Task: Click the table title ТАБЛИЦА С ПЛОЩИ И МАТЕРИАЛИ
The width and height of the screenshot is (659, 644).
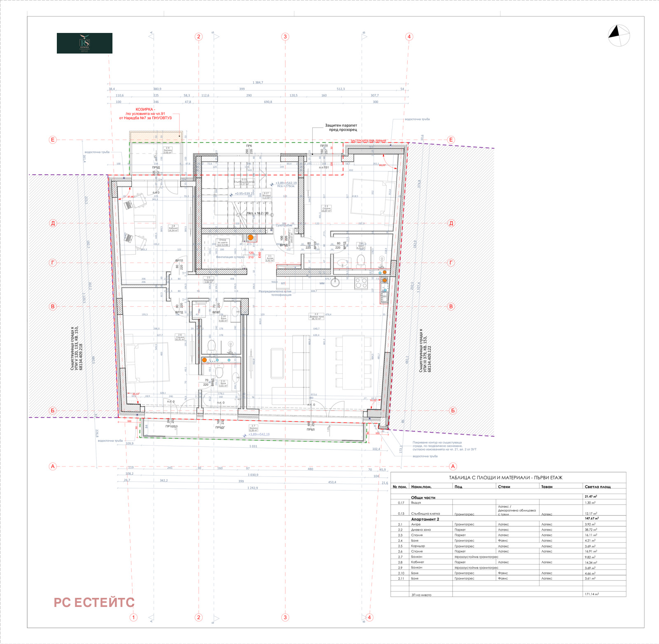Action: click(505, 478)
